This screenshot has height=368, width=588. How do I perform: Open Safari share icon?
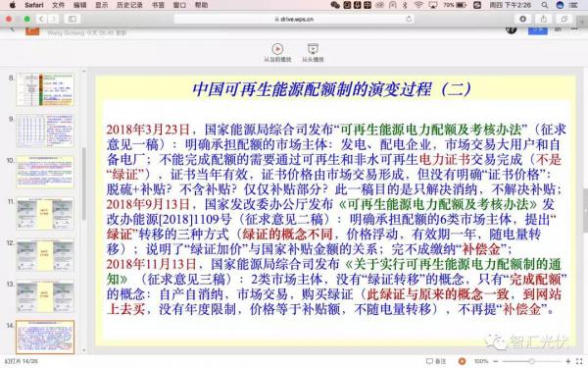point(543,19)
